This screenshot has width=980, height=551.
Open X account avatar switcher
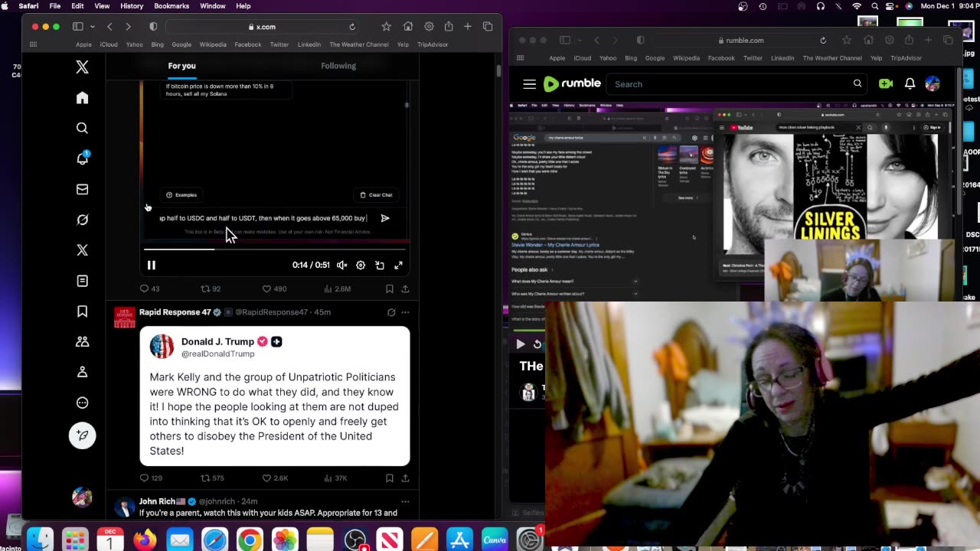tap(82, 497)
